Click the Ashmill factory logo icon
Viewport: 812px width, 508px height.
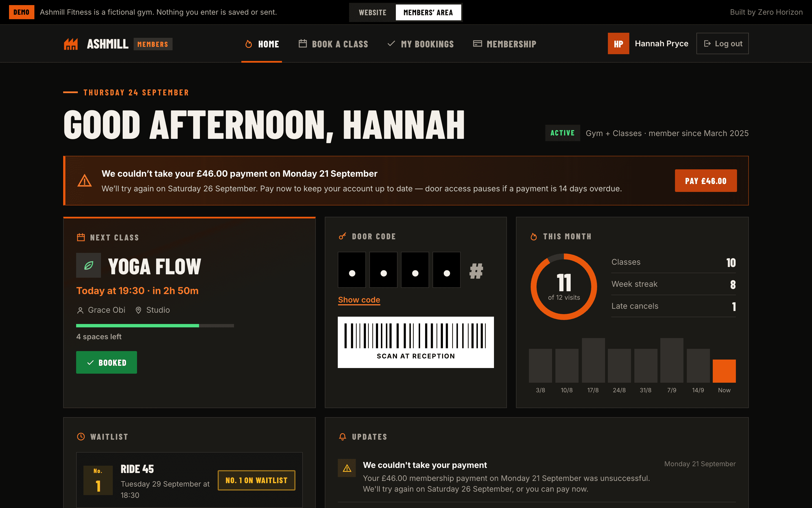click(71, 44)
